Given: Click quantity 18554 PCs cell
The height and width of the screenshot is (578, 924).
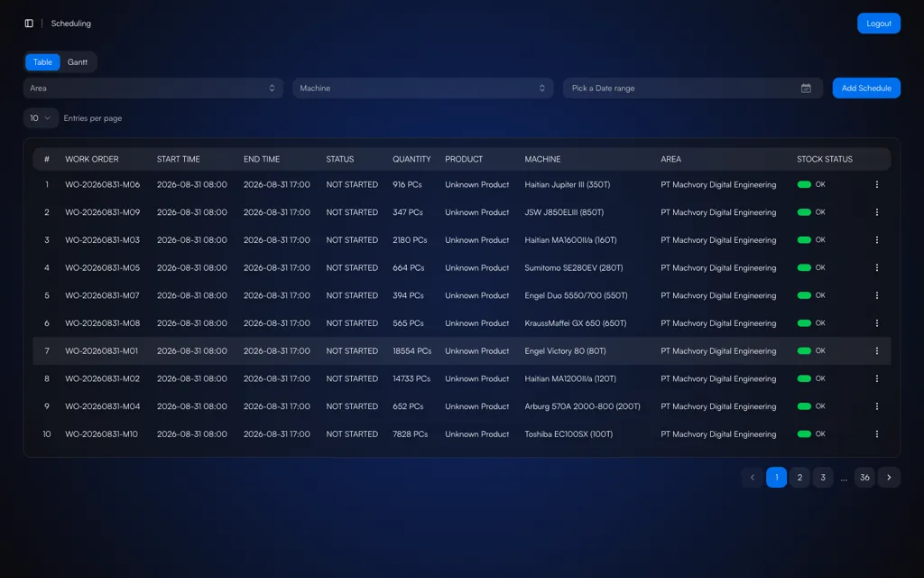Looking at the screenshot, I should [411, 351].
